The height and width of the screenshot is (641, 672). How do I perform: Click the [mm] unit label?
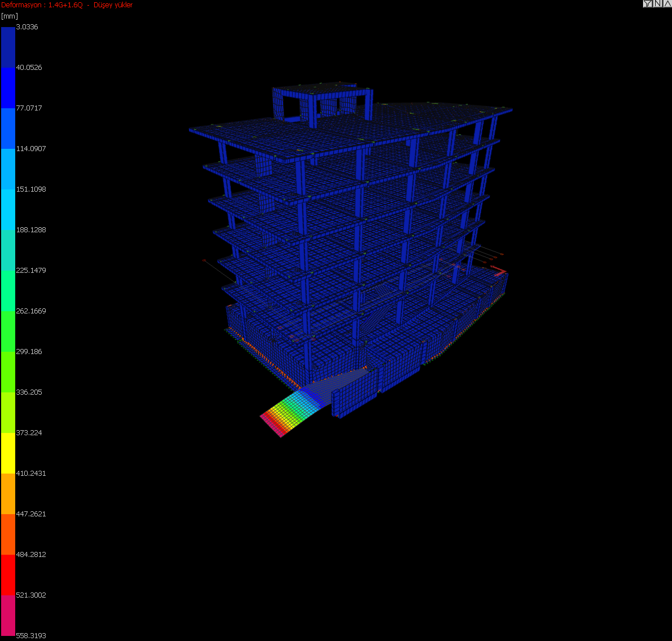tap(10, 16)
